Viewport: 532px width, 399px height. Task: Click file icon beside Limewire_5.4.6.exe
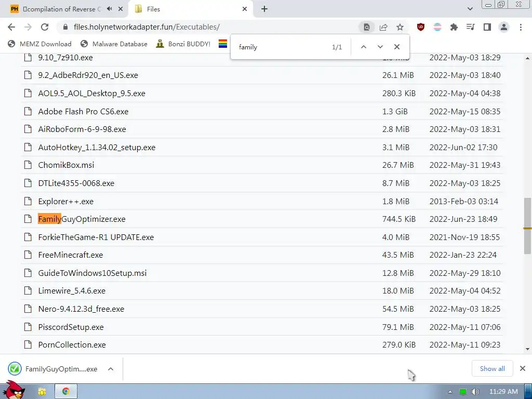click(28, 291)
